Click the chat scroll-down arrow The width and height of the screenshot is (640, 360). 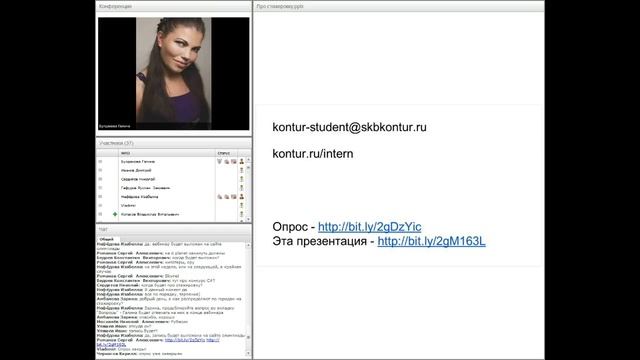point(248,353)
